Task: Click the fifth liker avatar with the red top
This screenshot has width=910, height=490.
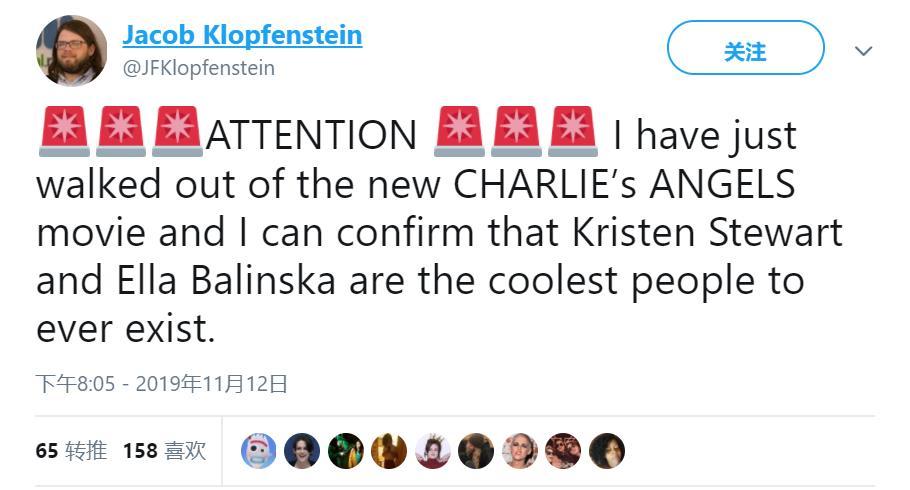Action: point(433,452)
